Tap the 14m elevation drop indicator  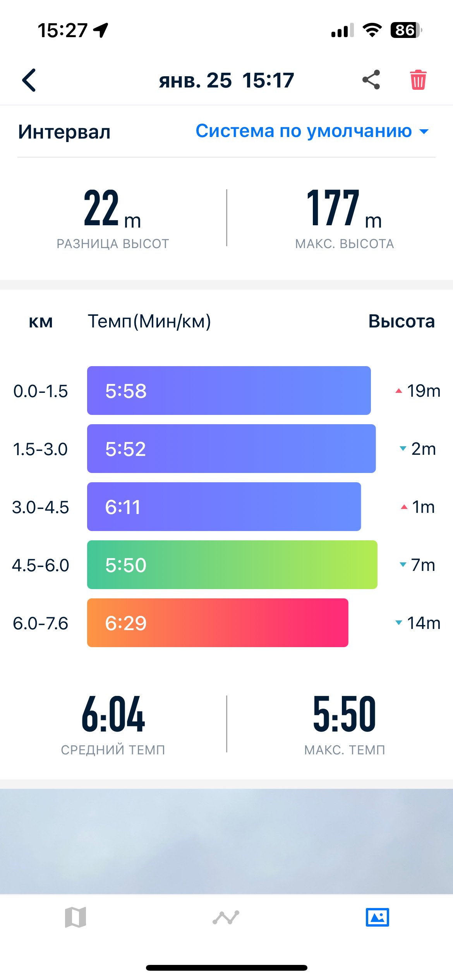418,623
